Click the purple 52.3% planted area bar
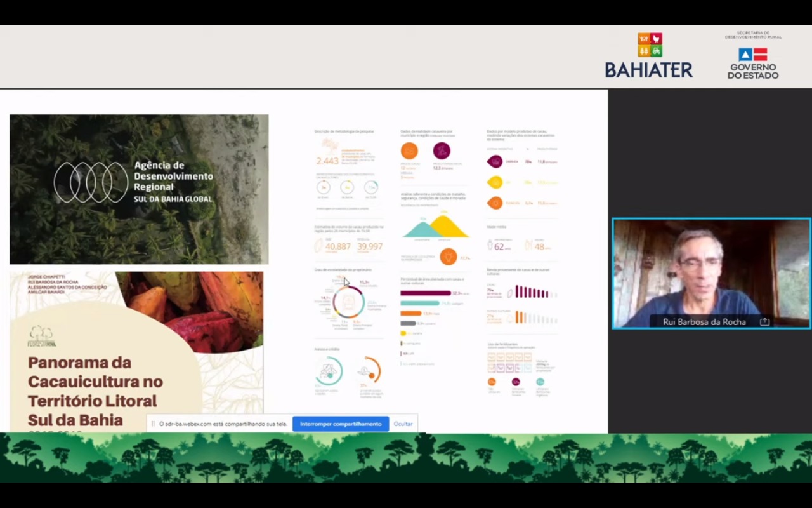Screen dimensions: 812x508 [425, 293]
